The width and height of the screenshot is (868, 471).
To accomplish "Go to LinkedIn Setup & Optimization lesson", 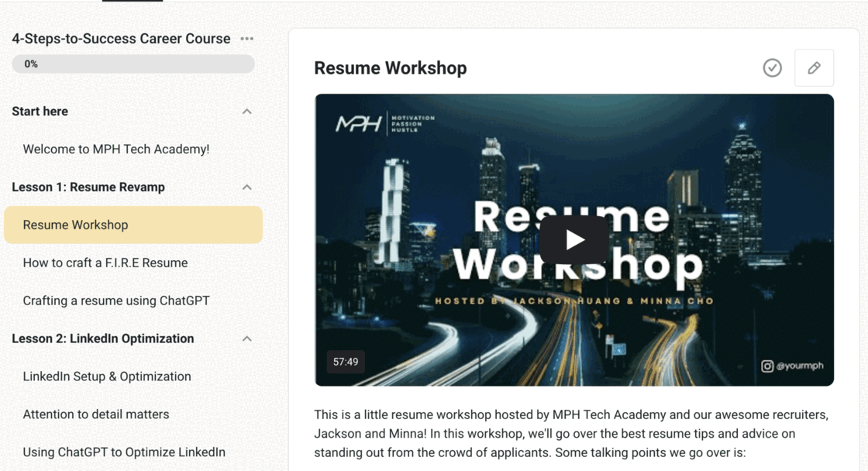I will tap(107, 376).
